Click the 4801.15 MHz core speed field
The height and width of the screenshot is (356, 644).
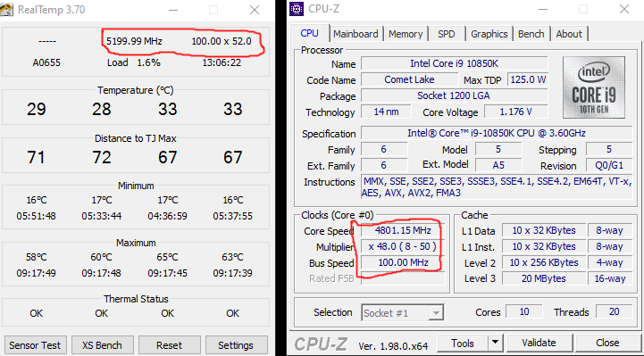[x=404, y=230]
